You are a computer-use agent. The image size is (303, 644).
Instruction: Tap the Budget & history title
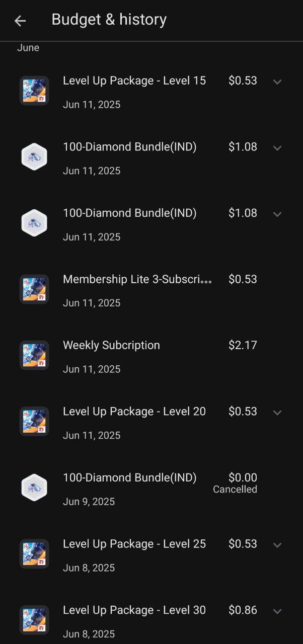coord(109,20)
